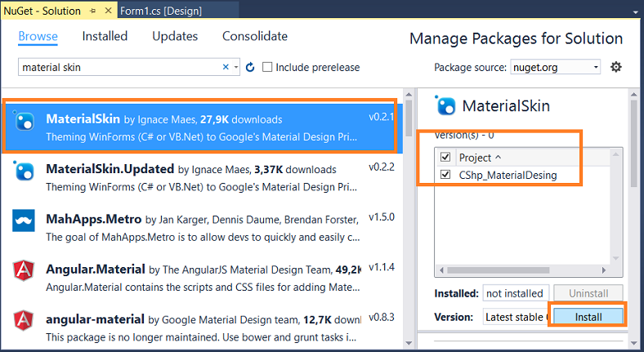Select the MahApps.Metro package icon
Image resolution: width=644 pixels, height=352 pixels.
pos(24,221)
